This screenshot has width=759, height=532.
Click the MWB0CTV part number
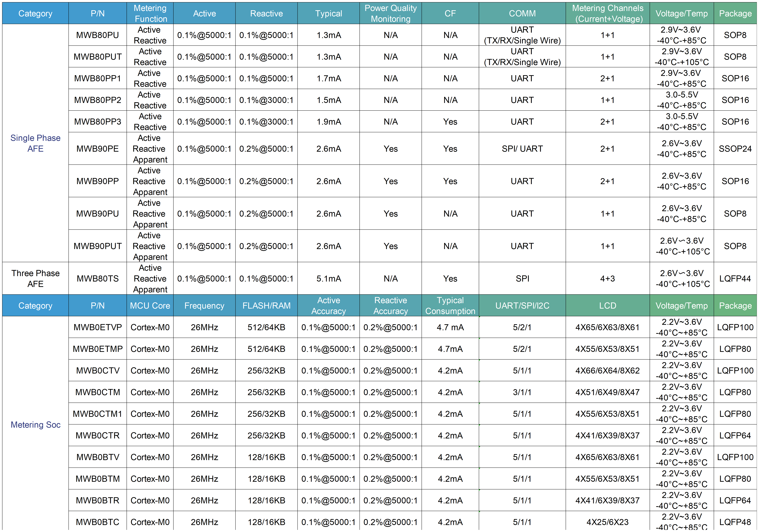click(98, 371)
